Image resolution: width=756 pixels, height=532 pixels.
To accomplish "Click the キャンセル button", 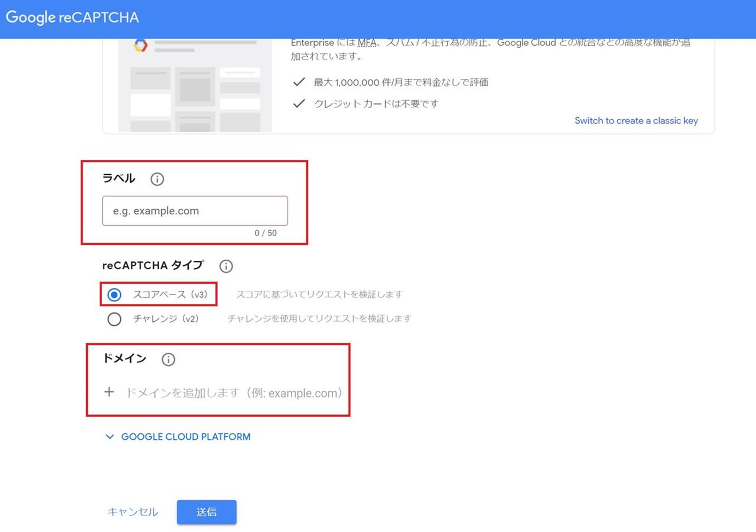I will pyautogui.click(x=133, y=512).
